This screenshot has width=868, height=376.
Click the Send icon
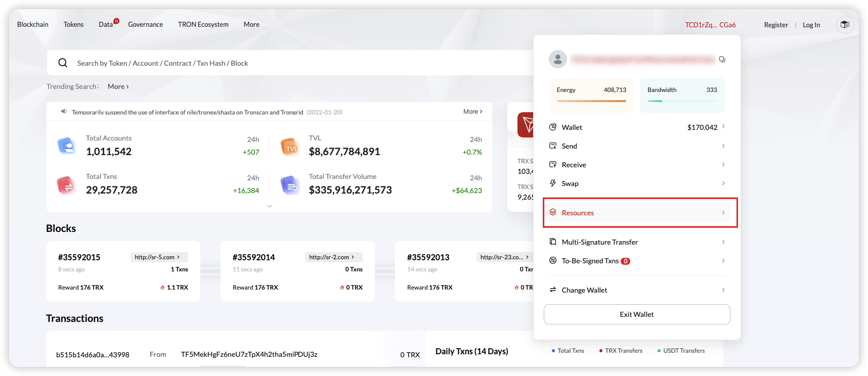(x=553, y=146)
